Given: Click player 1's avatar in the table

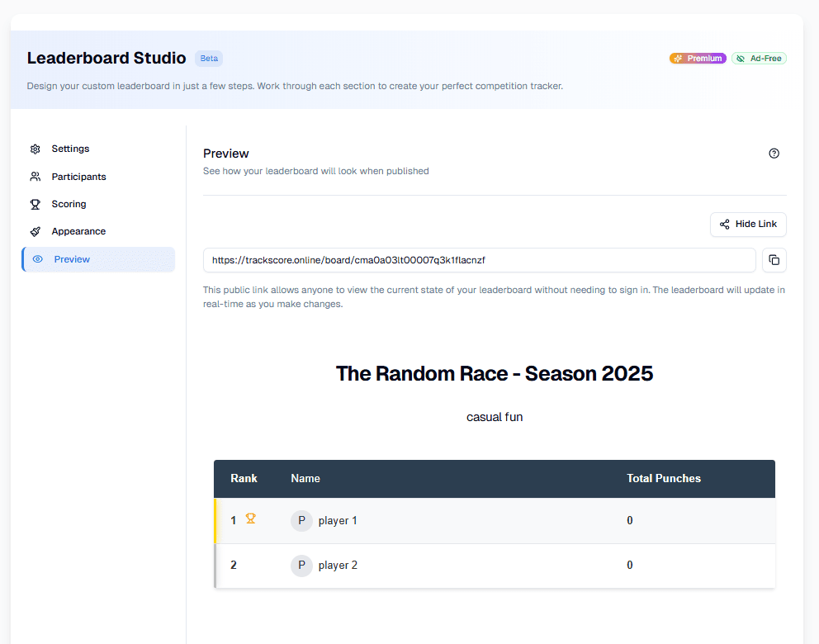Looking at the screenshot, I should 301,520.
